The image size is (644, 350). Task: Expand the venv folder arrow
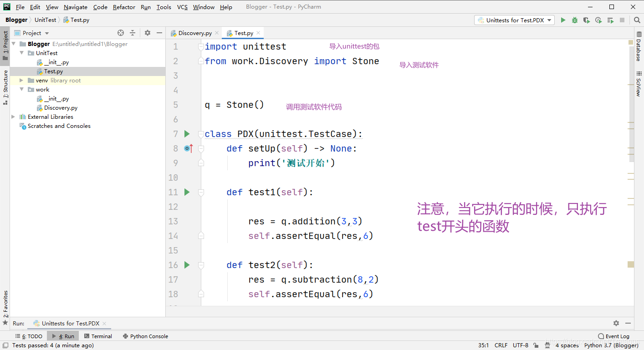click(x=21, y=80)
